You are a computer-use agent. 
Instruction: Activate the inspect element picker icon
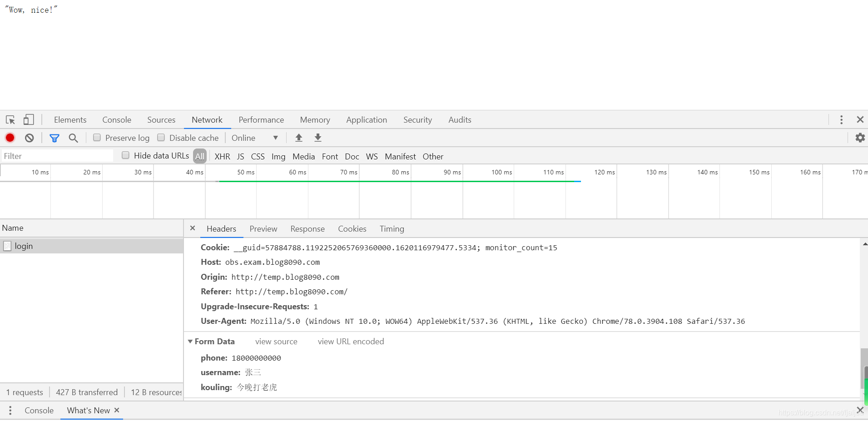10,120
